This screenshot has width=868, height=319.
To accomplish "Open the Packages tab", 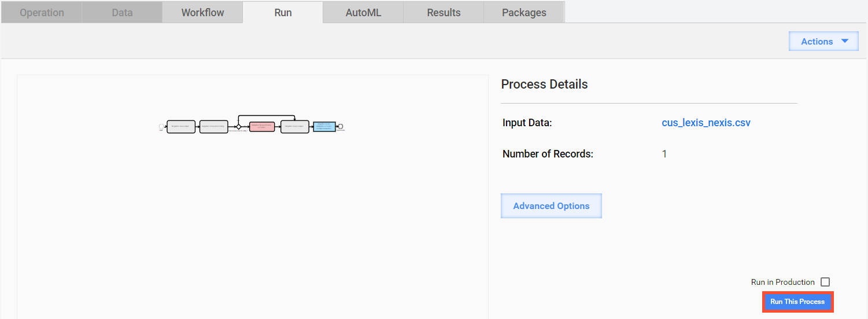I will (524, 12).
